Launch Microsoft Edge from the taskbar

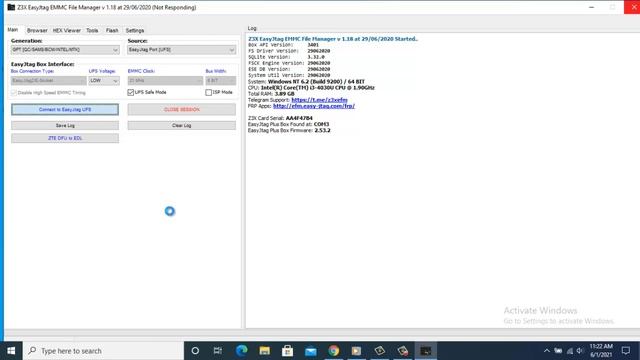pos(241,351)
